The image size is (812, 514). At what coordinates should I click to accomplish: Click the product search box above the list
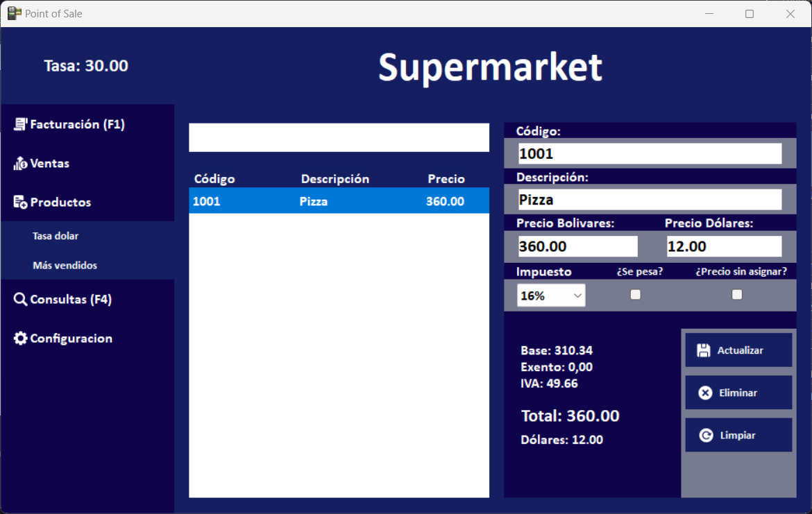coord(339,137)
